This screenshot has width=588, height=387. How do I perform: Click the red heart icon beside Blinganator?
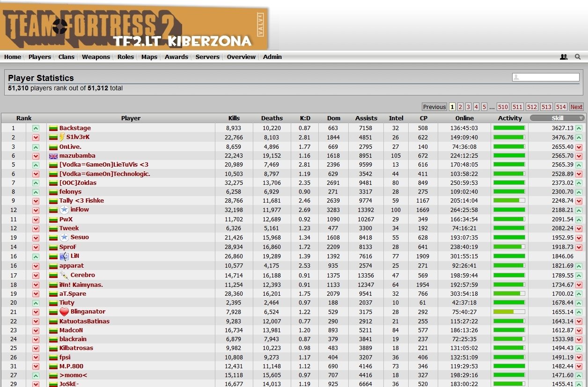64,312
